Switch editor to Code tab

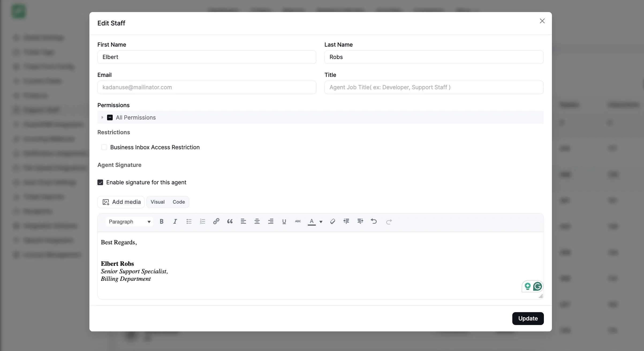[179, 202]
